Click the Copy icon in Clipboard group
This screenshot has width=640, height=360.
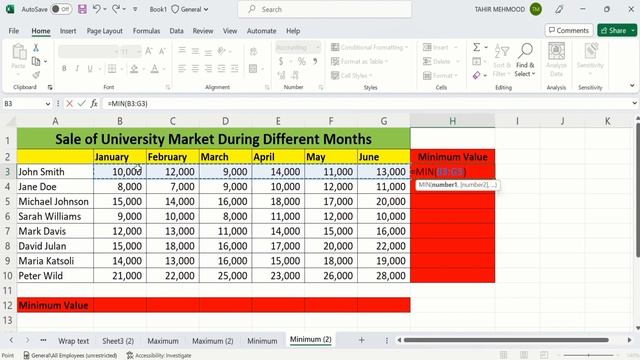[36, 61]
